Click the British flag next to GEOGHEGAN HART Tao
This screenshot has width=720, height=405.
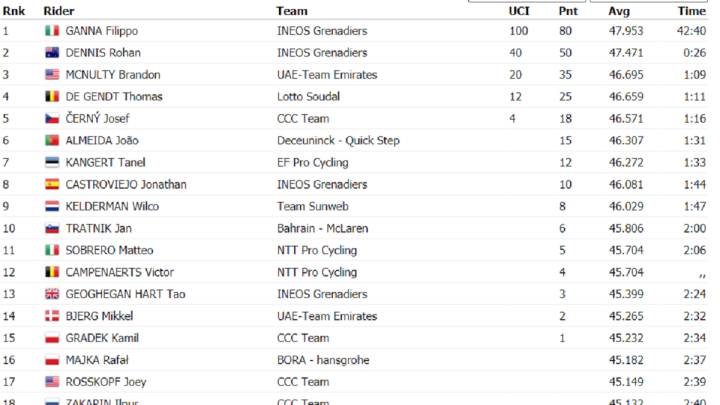[52, 294]
